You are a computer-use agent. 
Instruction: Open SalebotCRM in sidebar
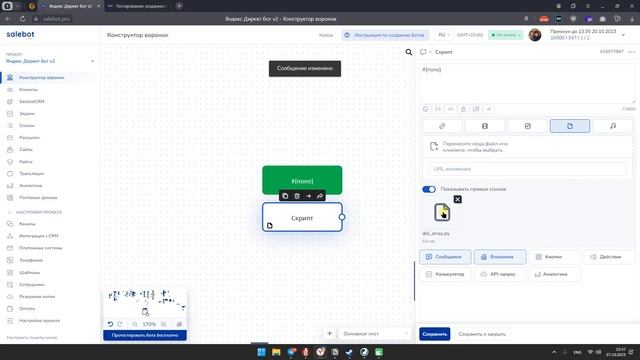coord(31,102)
